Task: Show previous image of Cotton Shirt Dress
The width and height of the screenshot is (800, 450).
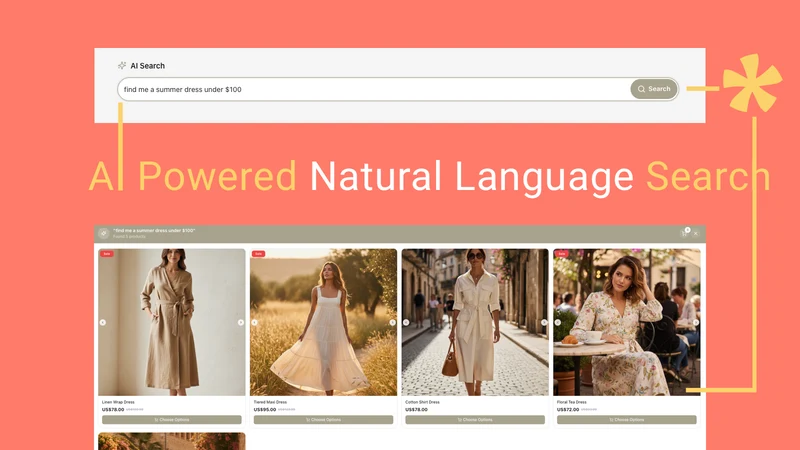Action: (x=406, y=322)
